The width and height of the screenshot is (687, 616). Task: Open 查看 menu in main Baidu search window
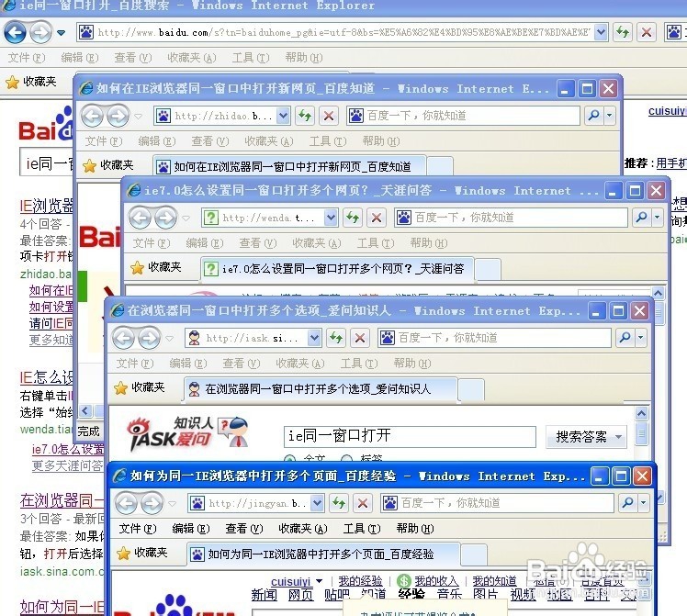point(133,57)
